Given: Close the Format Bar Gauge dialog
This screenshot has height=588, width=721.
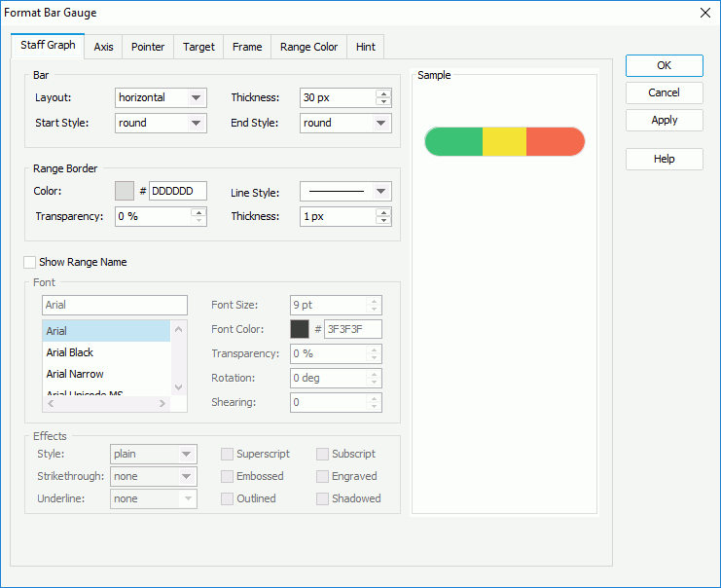Looking at the screenshot, I should coord(705,13).
